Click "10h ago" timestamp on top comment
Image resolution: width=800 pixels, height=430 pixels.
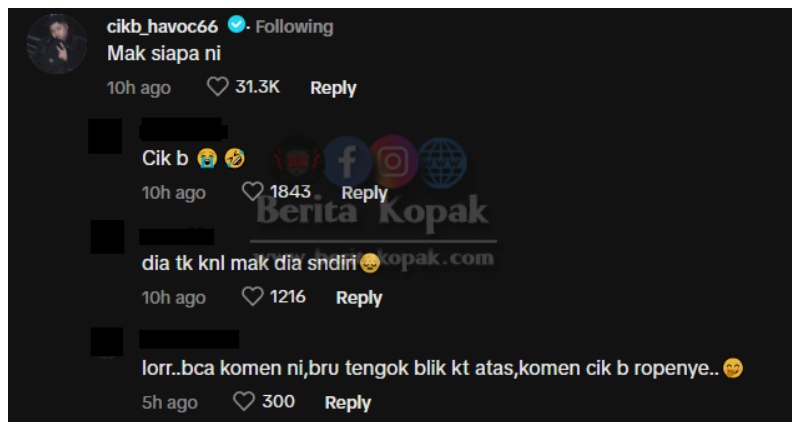[x=139, y=88]
